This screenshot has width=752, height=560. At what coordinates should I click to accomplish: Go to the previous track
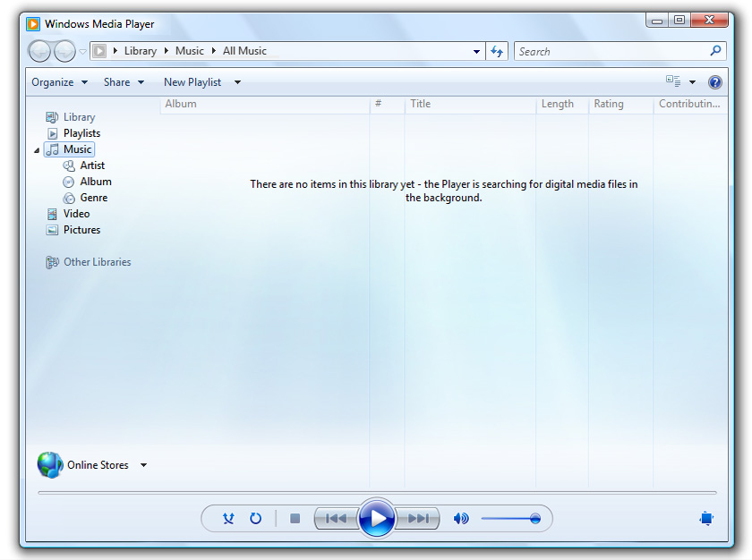[336, 518]
